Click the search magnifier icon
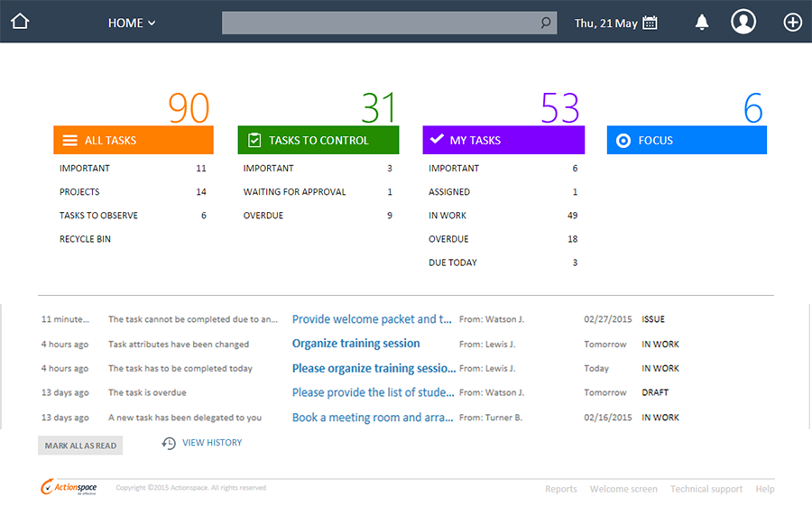This screenshot has width=812, height=515. pyautogui.click(x=546, y=23)
